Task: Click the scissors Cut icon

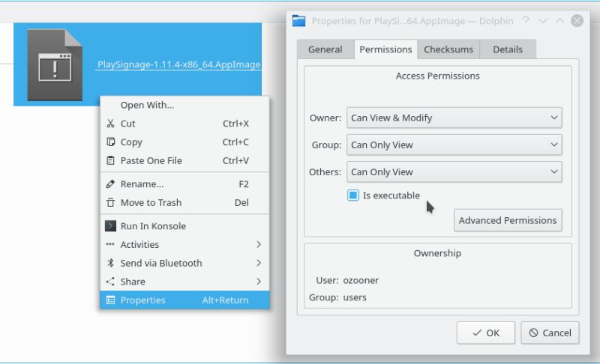Action: (110, 124)
